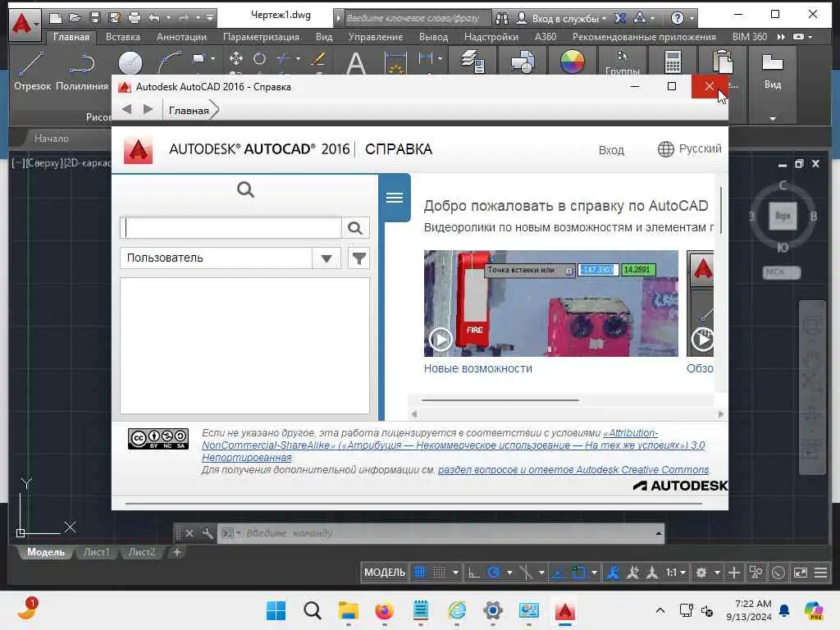Click back arrow in help navigation

click(x=126, y=109)
